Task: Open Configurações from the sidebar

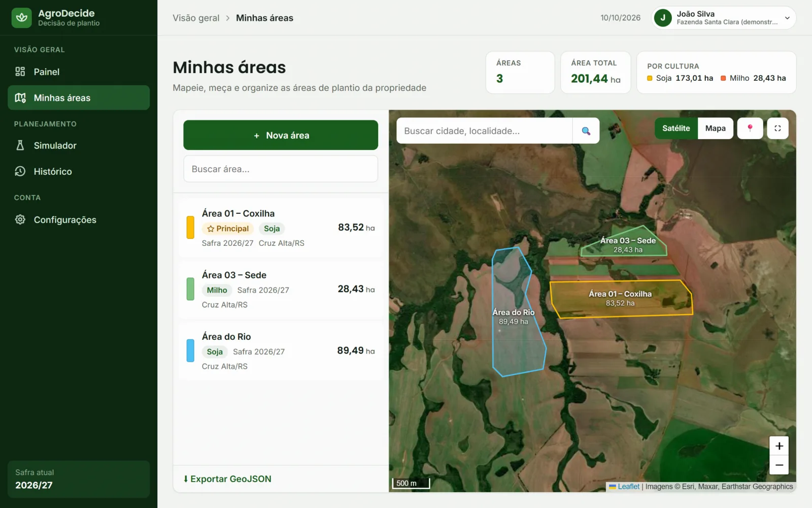Action: pos(79,219)
